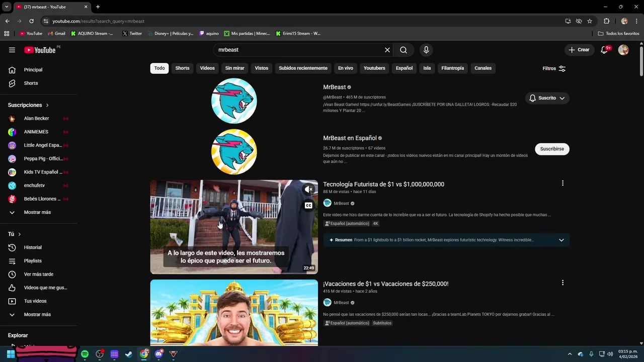Open the MrBeast en Español channel avatar
The height and width of the screenshot is (362, 644).
click(x=234, y=152)
